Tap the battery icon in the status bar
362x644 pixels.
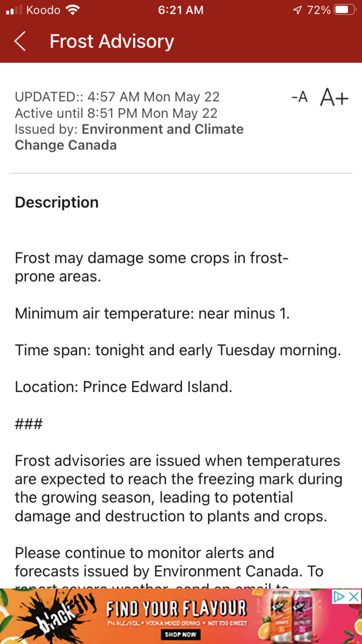click(344, 10)
